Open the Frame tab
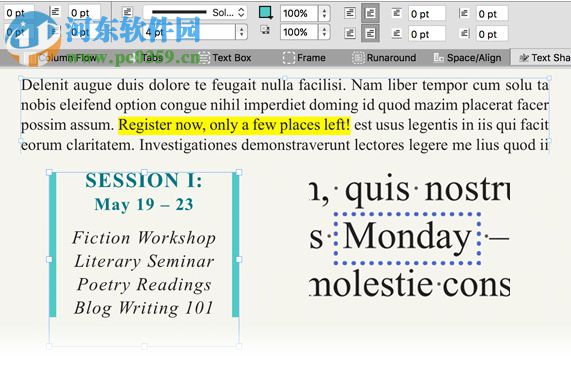Image resolution: width=571 pixels, height=368 pixels. (304, 58)
